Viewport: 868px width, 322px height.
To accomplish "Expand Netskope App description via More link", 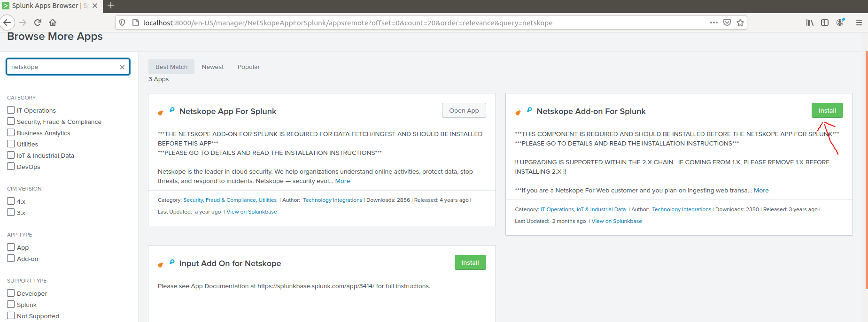I will click(x=342, y=181).
